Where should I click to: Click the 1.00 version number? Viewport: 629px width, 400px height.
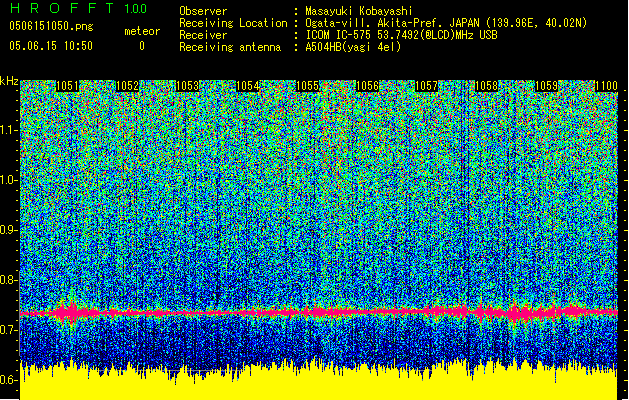(132, 9)
